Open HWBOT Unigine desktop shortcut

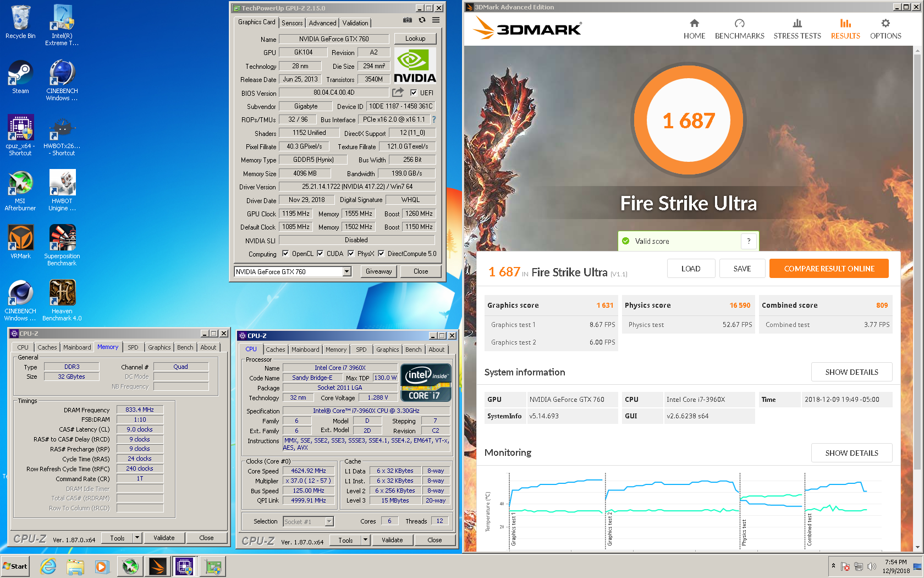click(62, 190)
